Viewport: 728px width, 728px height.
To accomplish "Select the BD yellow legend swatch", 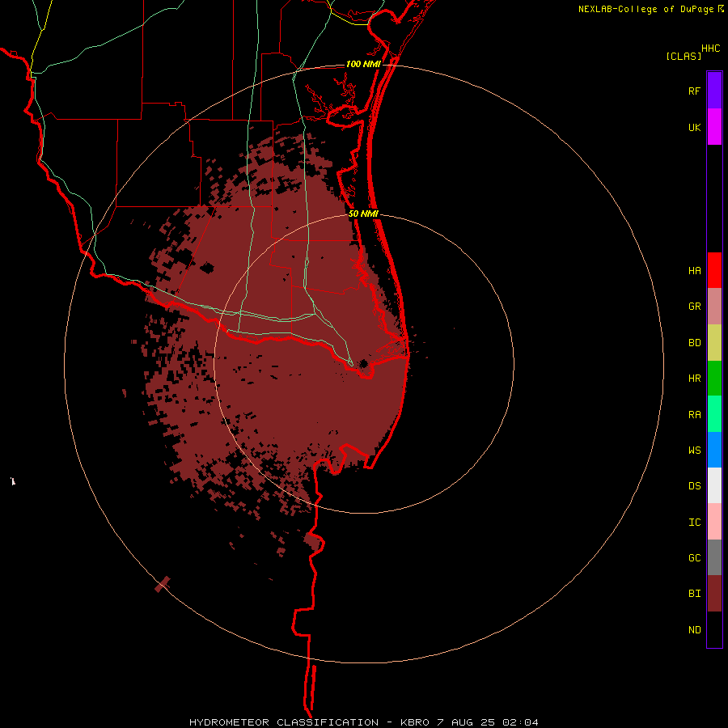I will coord(714,343).
